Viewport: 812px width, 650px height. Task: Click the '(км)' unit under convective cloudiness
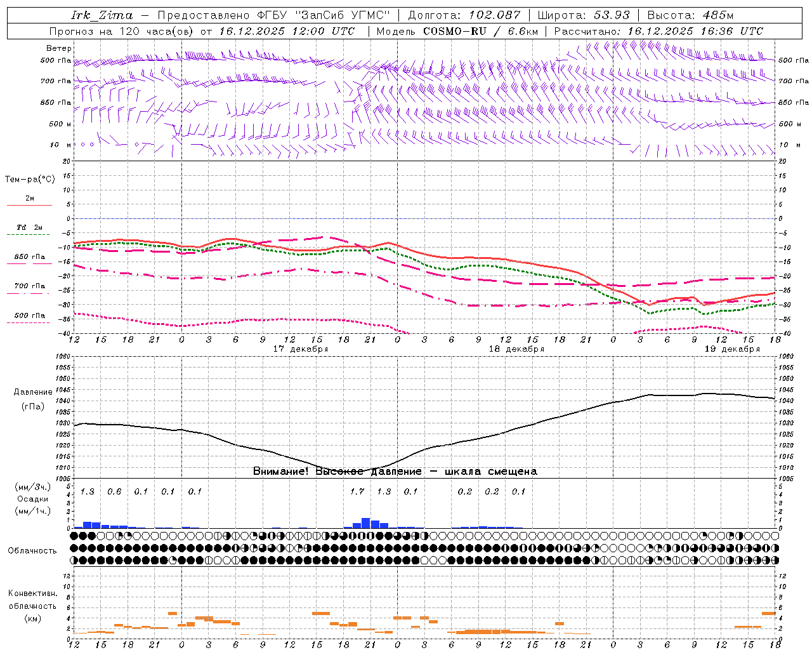coord(32,618)
